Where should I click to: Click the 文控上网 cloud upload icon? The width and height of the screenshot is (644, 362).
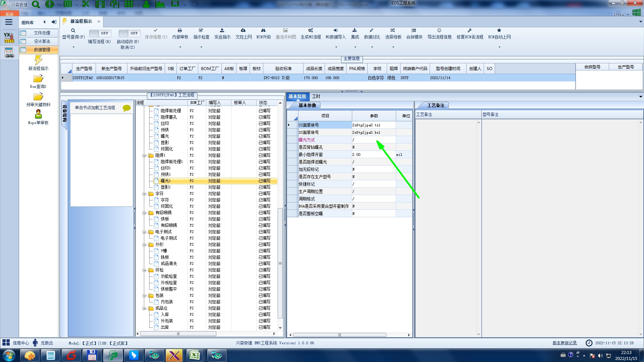pos(243,31)
